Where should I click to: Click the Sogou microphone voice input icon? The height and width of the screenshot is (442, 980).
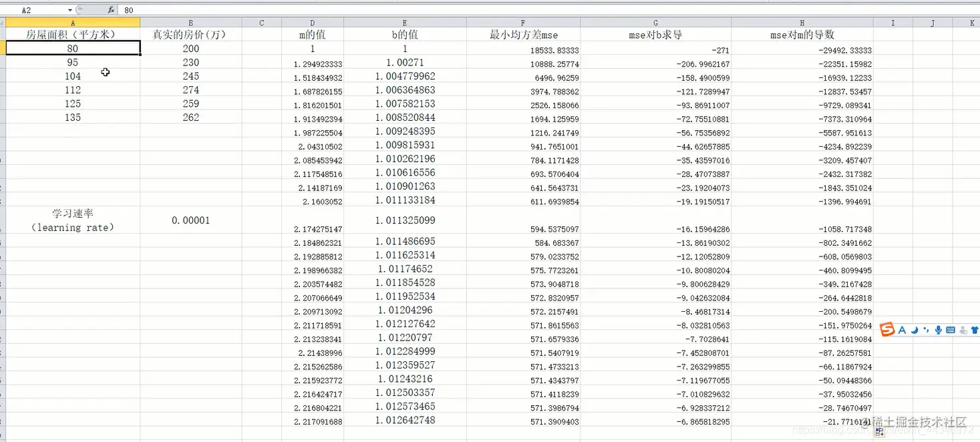(939, 330)
